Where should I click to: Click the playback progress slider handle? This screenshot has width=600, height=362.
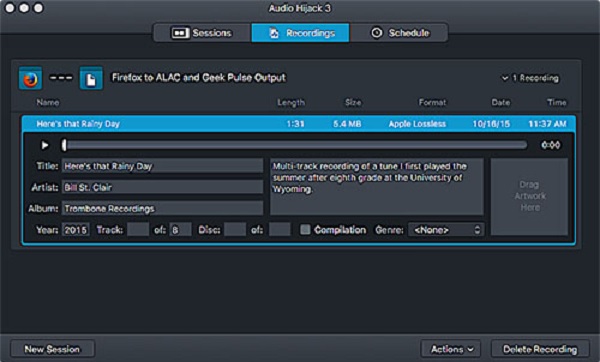point(64,145)
